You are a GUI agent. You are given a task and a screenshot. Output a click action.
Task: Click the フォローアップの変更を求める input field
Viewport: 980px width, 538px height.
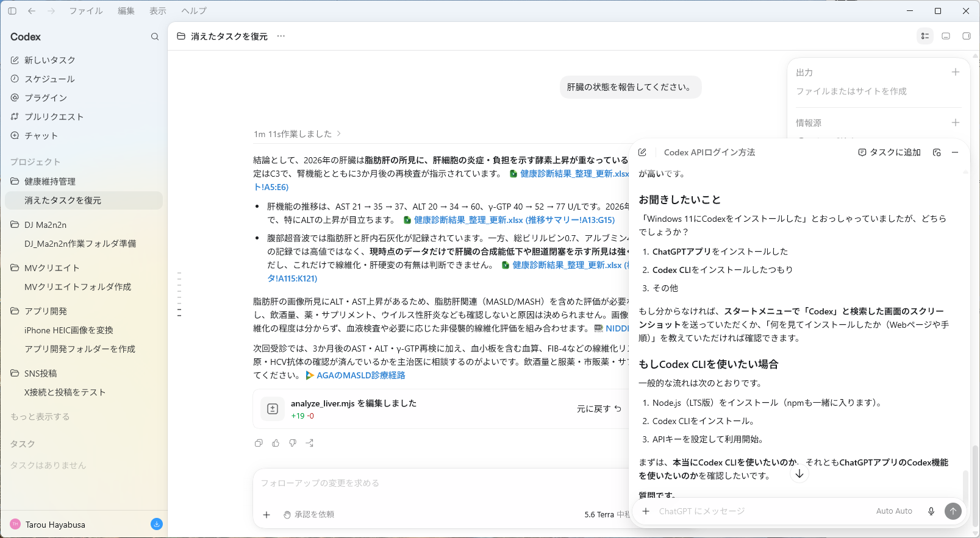[442, 483]
